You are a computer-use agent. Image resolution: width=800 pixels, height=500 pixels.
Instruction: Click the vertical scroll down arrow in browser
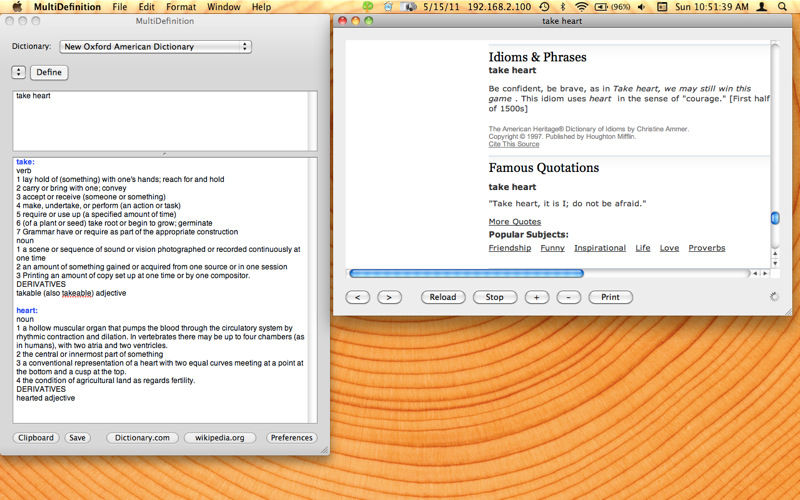pos(774,263)
